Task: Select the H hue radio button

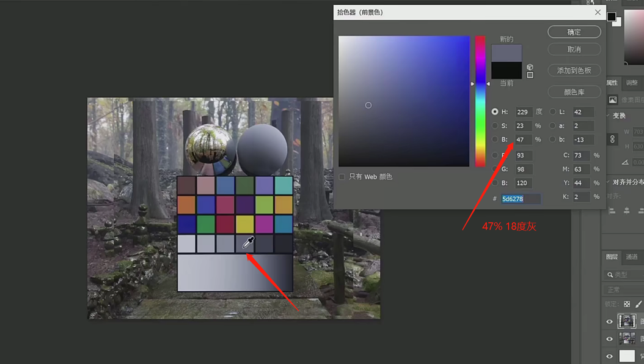Action: (x=495, y=112)
